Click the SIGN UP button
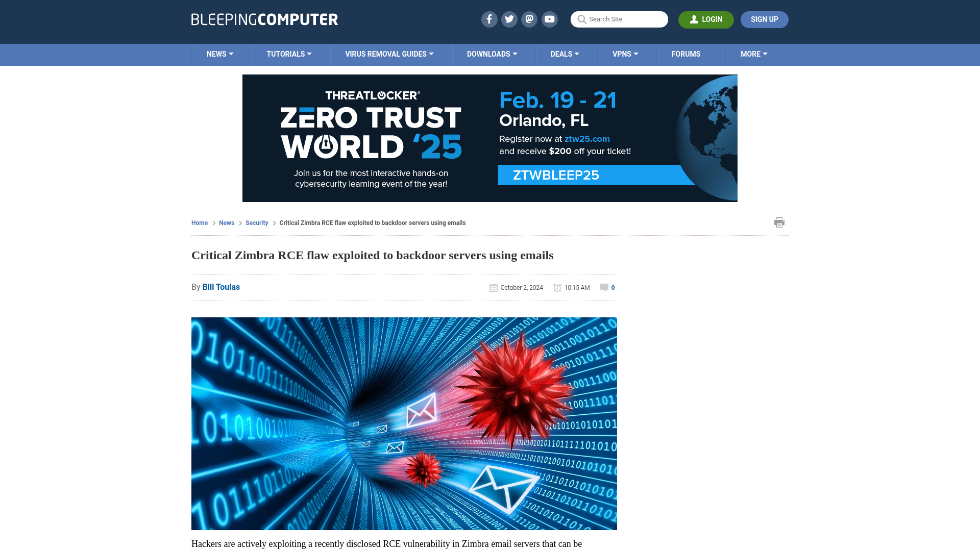Viewport: 980px width, 551px height. pos(764,19)
